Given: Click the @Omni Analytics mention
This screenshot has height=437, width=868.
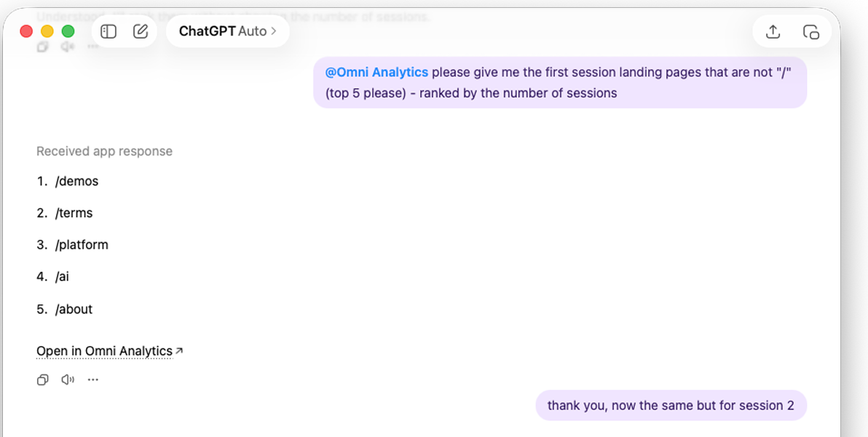Looking at the screenshot, I should point(376,71).
